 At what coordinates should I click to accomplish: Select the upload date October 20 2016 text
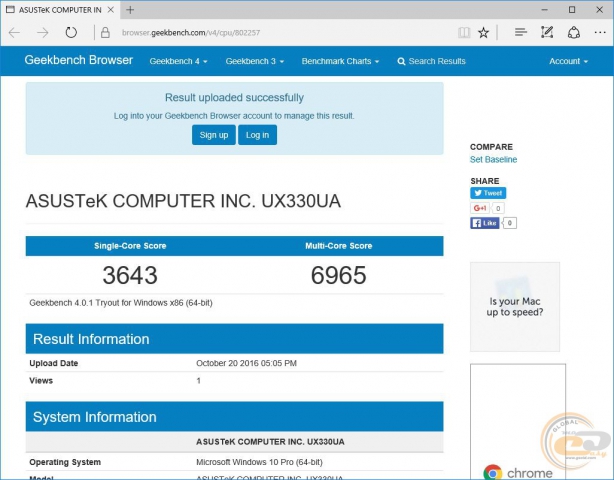click(246, 363)
